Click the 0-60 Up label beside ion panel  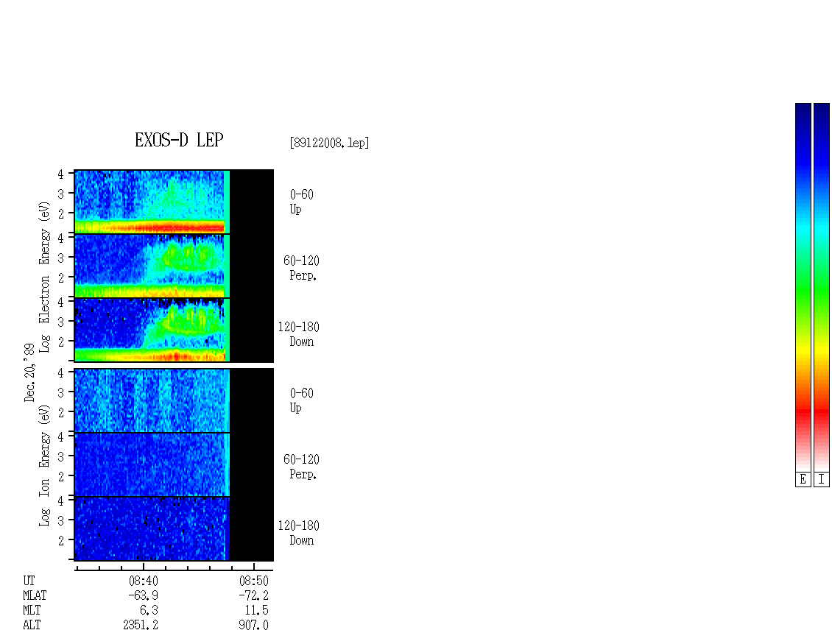pos(301,400)
